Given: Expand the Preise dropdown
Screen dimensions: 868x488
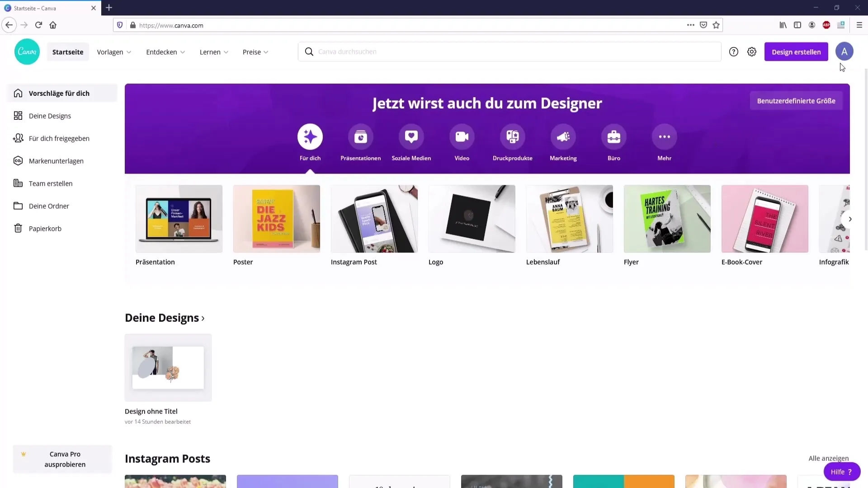Looking at the screenshot, I should pyautogui.click(x=255, y=52).
